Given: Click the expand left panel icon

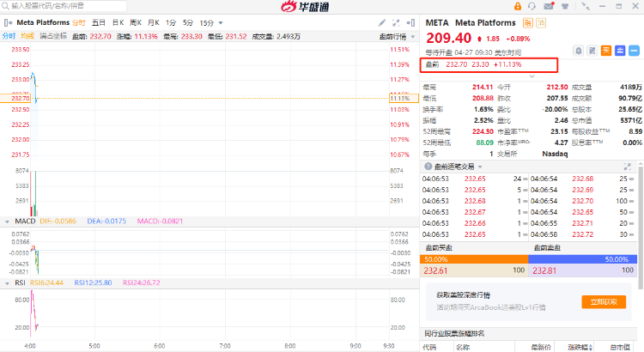Looking at the screenshot, I should [8, 22].
